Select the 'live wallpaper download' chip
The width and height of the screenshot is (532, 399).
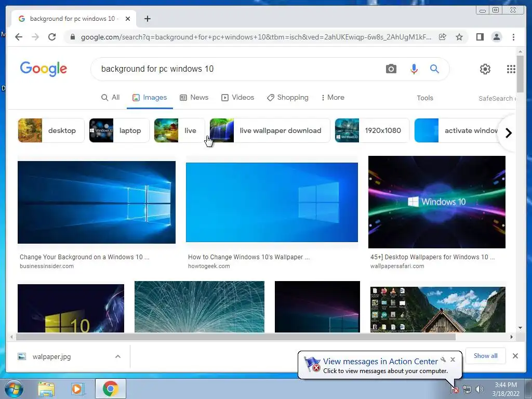(x=270, y=130)
